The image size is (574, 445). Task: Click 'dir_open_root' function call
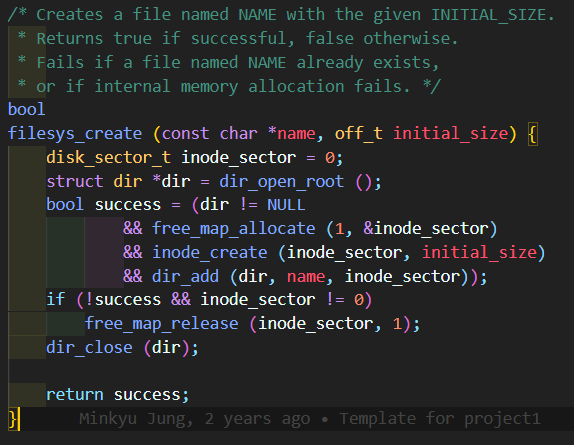[282, 182]
